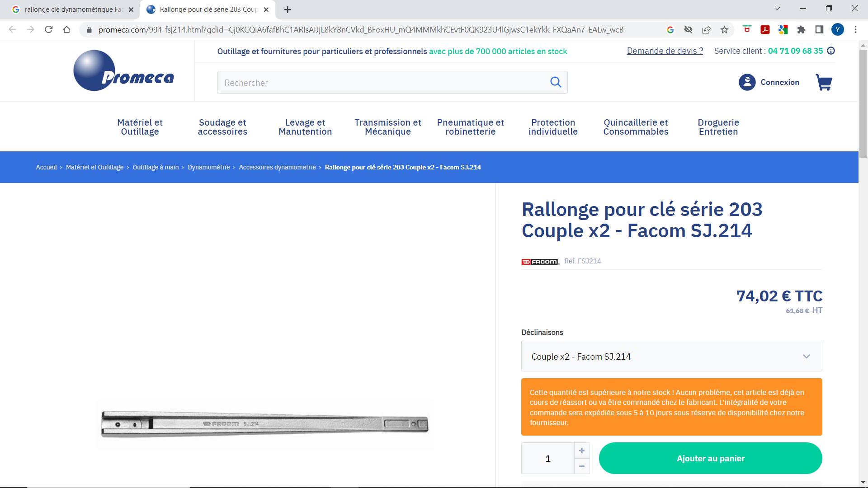The height and width of the screenshot is (488, 868).
Task: Click the page share icon in address bar
Action: [x=706, y=30]
